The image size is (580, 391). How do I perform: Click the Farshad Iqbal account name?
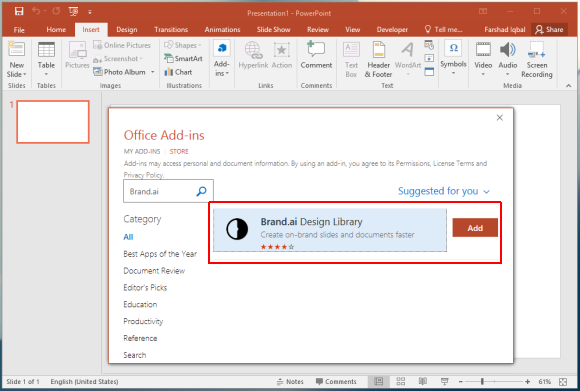pos(505,30)
